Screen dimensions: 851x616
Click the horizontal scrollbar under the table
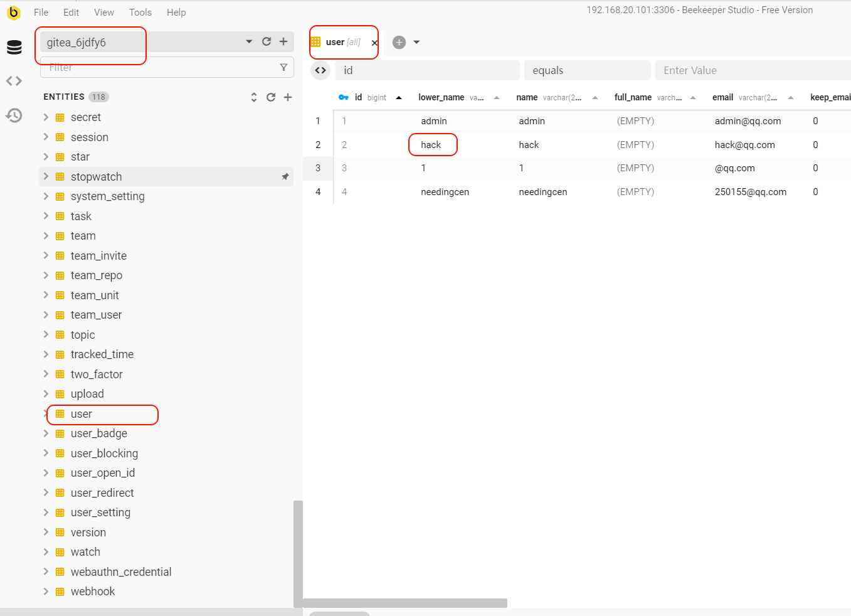pyautogui.click(x=405, y=603)
